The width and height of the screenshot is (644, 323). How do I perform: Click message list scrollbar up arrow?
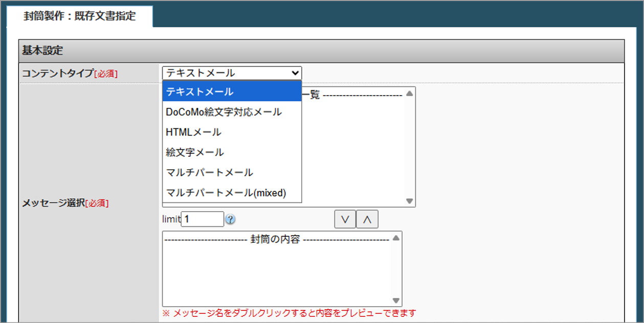(409, 94)
